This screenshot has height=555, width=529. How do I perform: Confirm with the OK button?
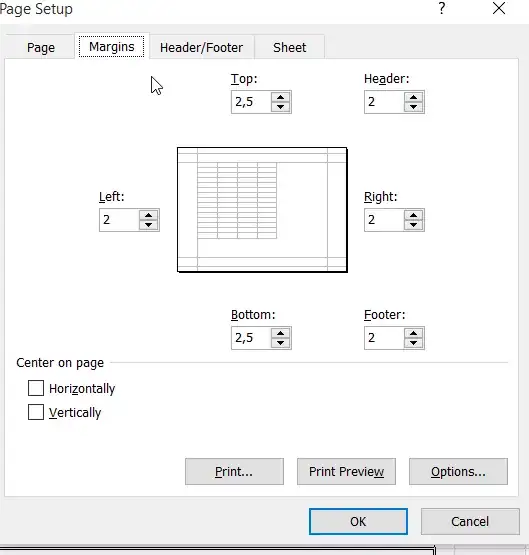[358, 521]
